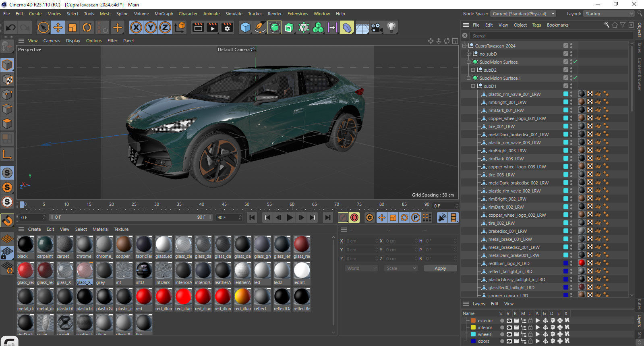This screenshot has width=644, height=346.
Task: Toggle the Snap magnet icon
Action: [7, 221]
